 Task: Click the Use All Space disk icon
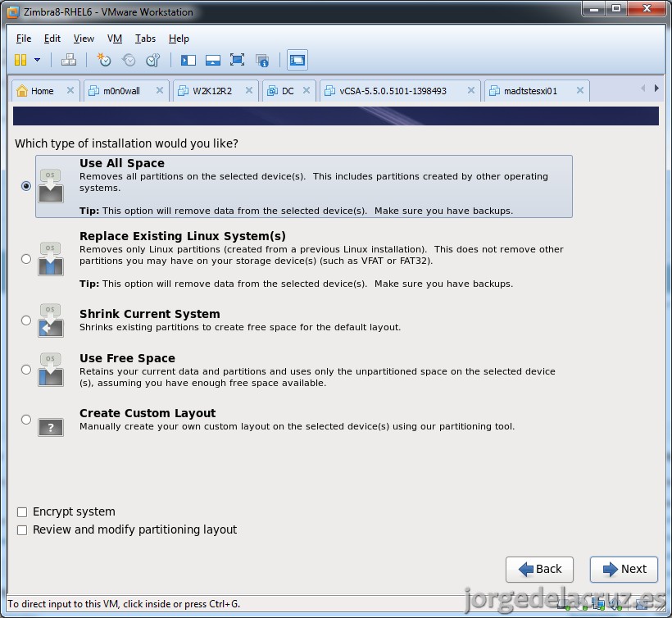[51, 186]
